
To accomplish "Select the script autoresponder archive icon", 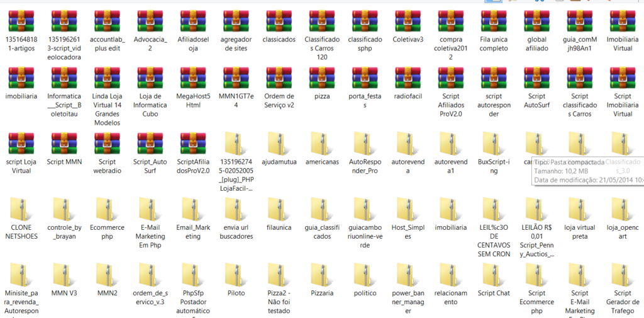I will 494,77.
